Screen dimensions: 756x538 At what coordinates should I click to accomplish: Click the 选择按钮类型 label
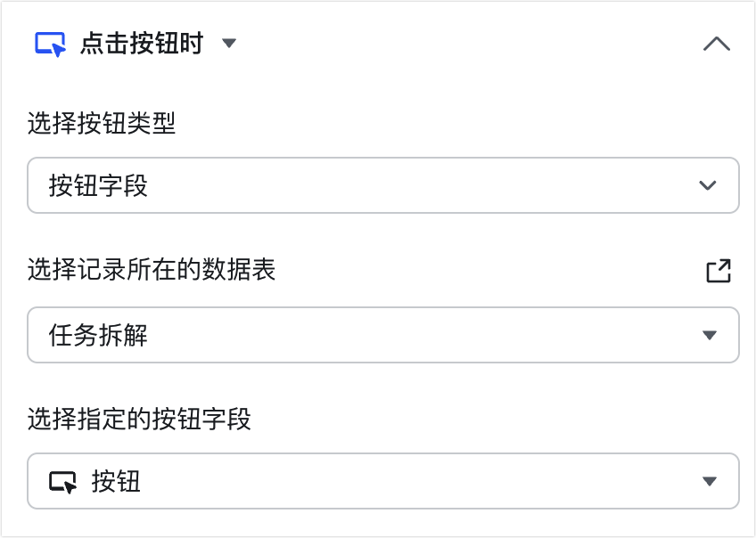click(x=102, y=123)
